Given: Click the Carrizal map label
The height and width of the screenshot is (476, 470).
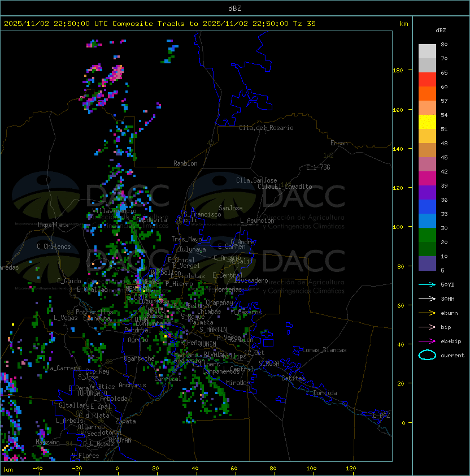Looking at the screenshot, I should (x=168, y=379).
